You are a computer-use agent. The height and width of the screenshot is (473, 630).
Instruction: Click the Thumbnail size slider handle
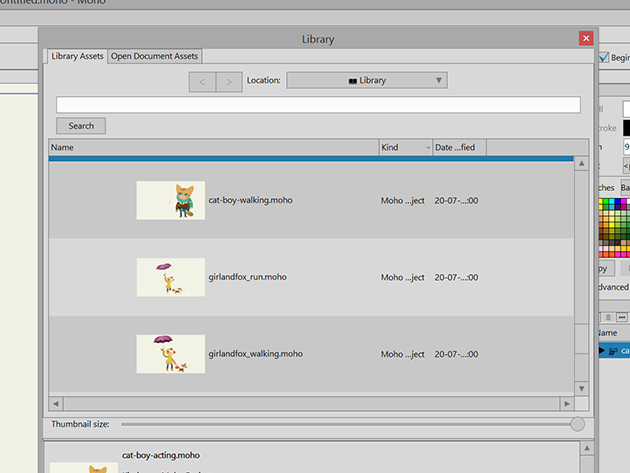tap(577, 424)
